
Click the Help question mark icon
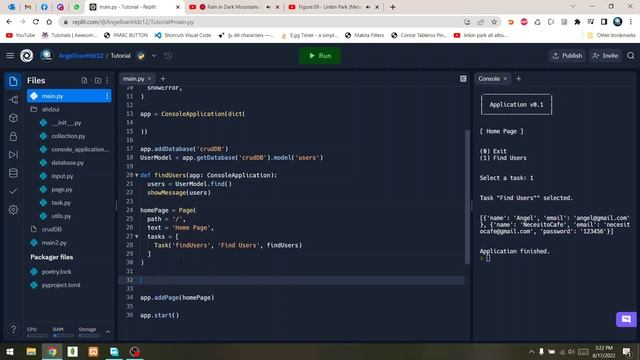tap(13, 329)
